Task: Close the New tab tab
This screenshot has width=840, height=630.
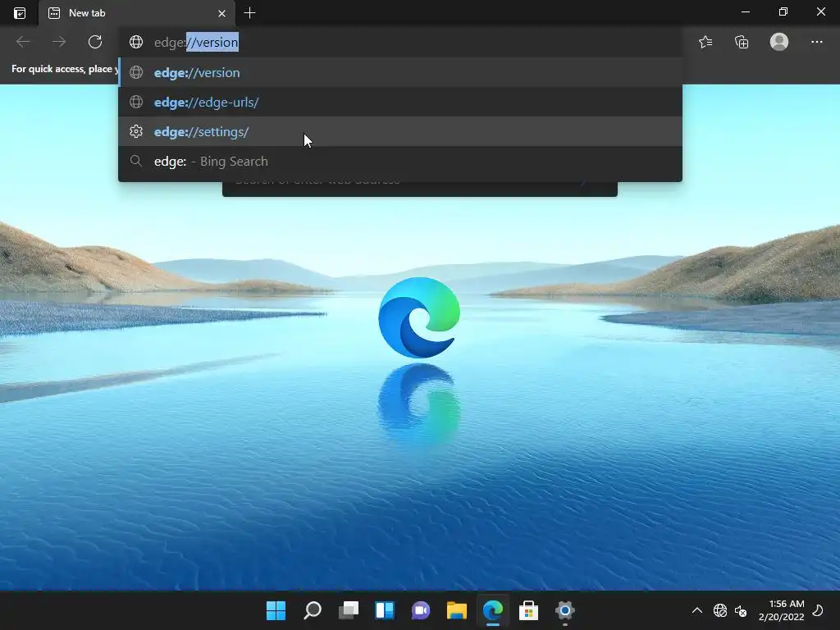Action: click(x=221, y=13)
